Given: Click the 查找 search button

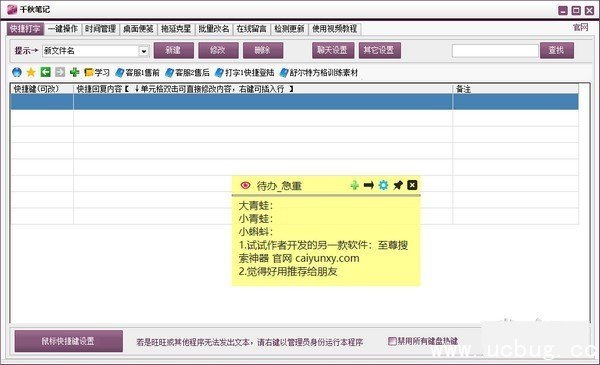Looking at the screenshot, I should coord(557,50).
